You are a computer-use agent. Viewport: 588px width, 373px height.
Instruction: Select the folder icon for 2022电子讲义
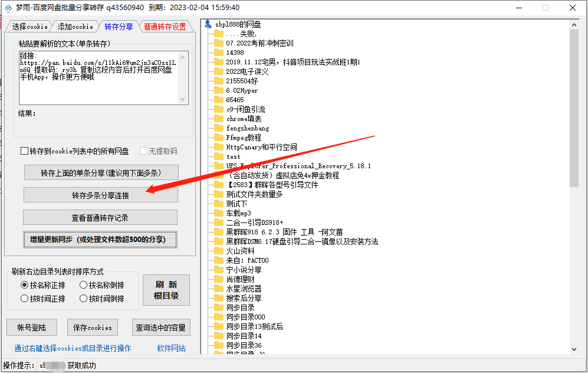[219, 71]
